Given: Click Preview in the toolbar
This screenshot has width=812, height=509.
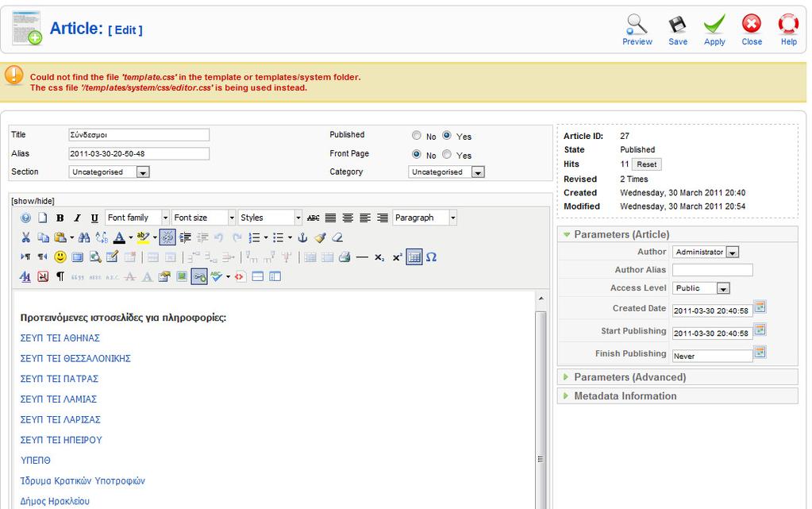Looking at the screenshot, I should click(637, 29).
